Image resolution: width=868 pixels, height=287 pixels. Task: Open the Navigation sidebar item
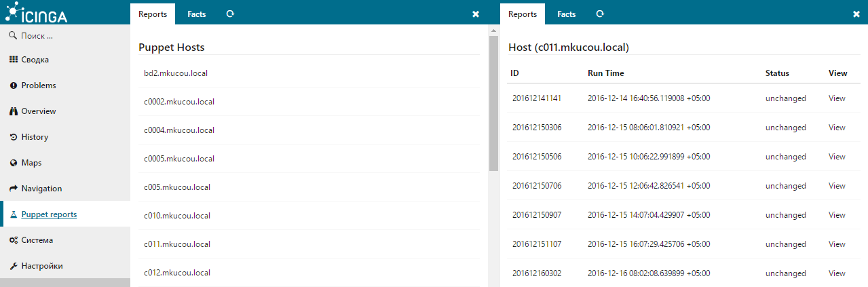(41, 189)
